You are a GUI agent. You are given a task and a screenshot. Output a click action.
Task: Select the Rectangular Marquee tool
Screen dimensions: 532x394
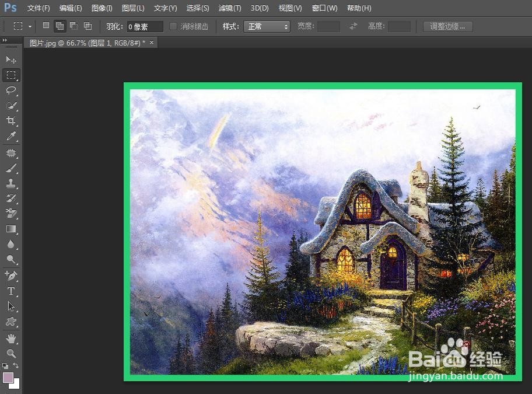click(11, 75)
